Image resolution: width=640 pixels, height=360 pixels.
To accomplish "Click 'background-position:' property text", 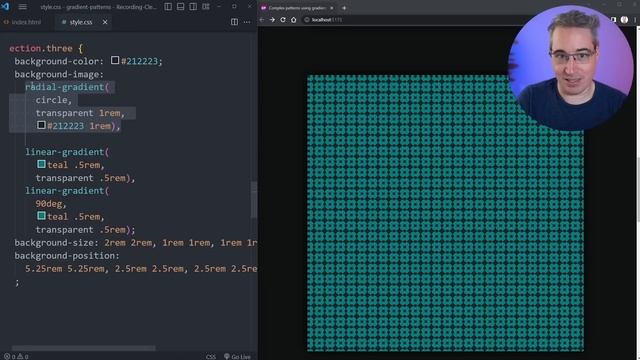I will coord(67,256).
